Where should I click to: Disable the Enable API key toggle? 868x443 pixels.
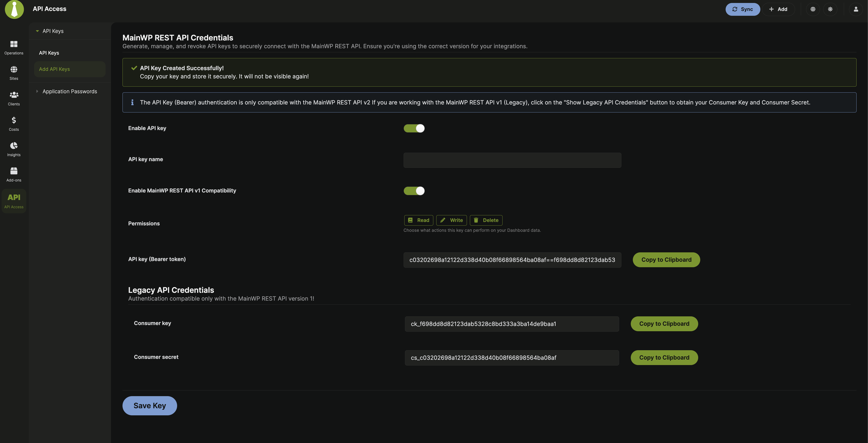pos(414,128)
